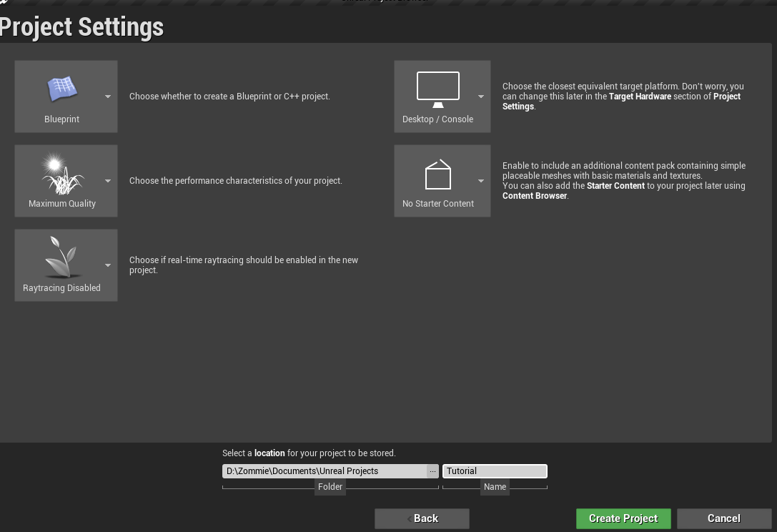Click the Blueprint or C++ description text
This screenshot has height=532, width=777.
229,97
